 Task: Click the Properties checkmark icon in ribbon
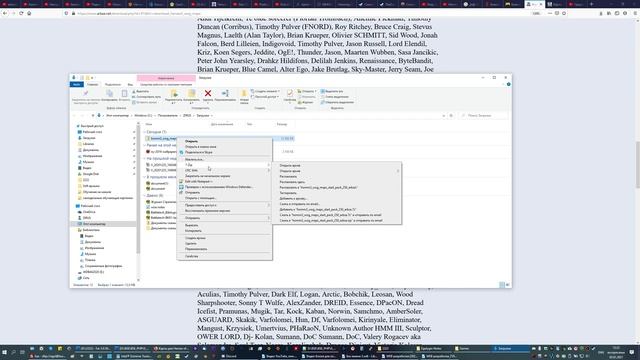click(290, 93)
